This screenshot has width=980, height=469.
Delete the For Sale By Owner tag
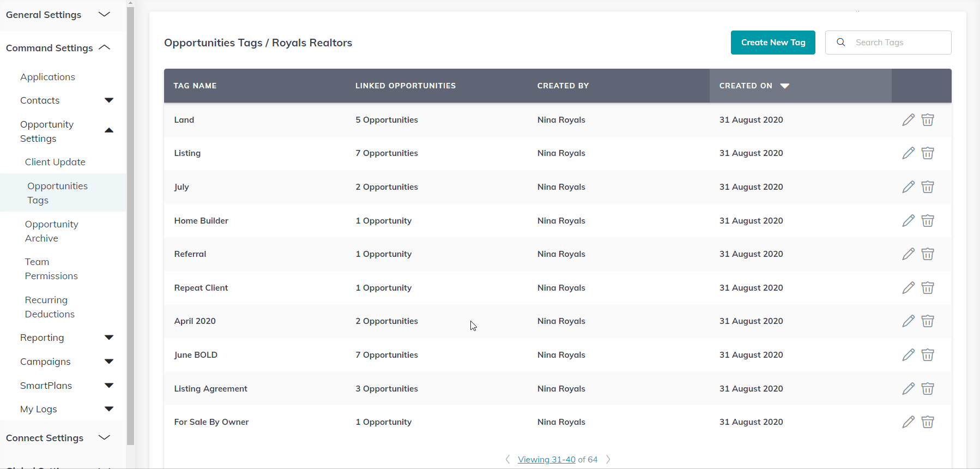click(x=928, y=422)
